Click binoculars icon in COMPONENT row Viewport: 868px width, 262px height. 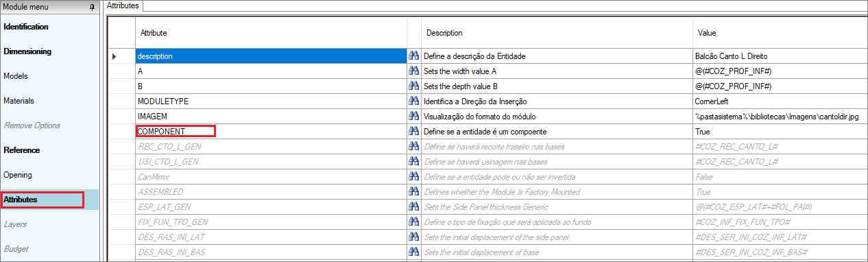pyautogui.click(x=414, y=131)
